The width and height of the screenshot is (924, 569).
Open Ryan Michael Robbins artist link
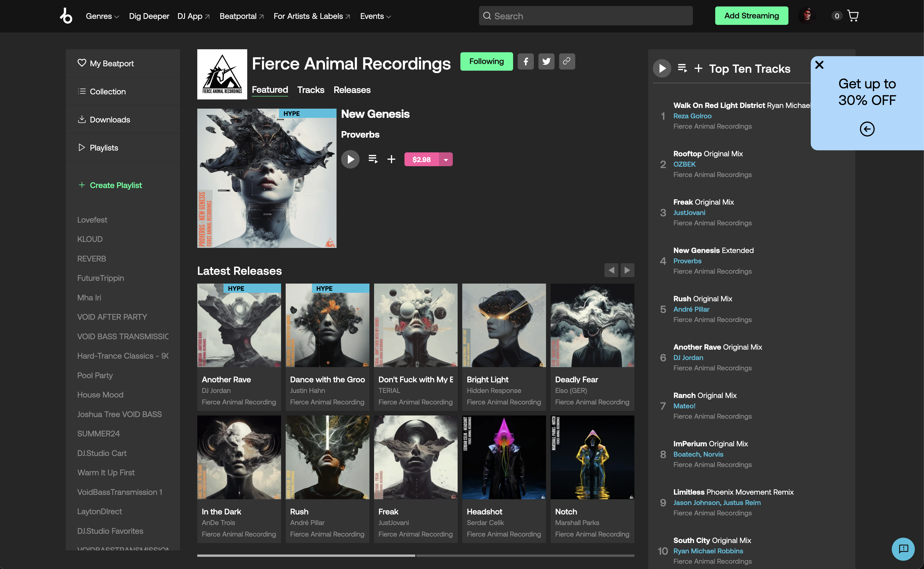pos(708,551)
